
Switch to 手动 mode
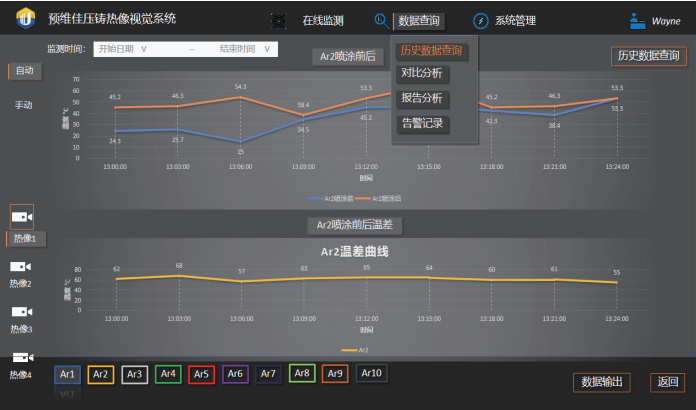[x=24, y=105]
